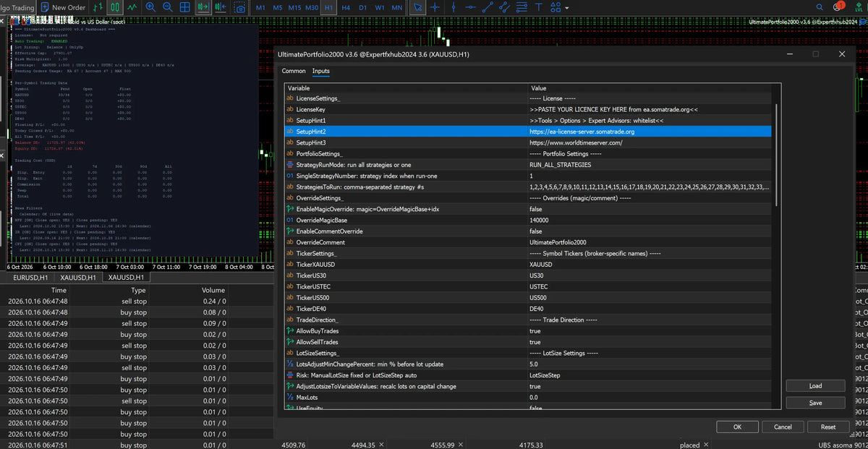868x449 pixels.
Task: Select the horizontal line drawing tool
Action: 469,7
